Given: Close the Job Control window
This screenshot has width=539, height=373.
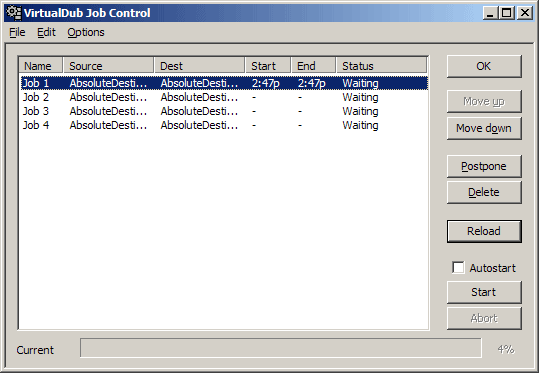Looking at the screenshot, I should tap(525, 13).
